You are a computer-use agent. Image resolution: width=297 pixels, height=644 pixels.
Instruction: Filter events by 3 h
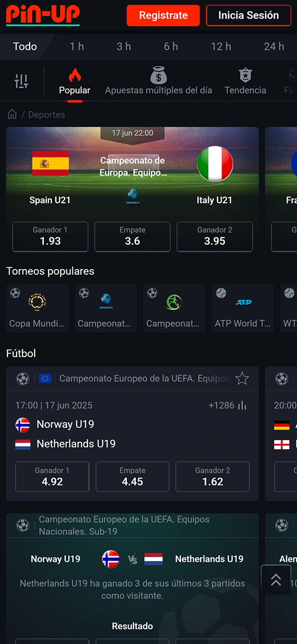click(x=124, y=46)
